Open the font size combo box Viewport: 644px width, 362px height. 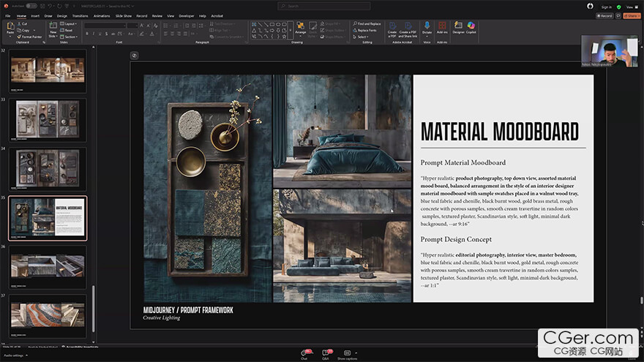point(132,26)
